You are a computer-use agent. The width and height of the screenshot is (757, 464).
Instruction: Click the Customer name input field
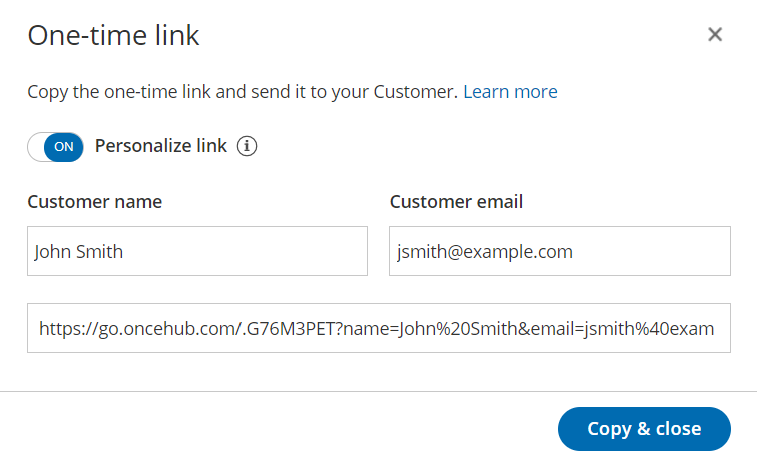point(197,251)
